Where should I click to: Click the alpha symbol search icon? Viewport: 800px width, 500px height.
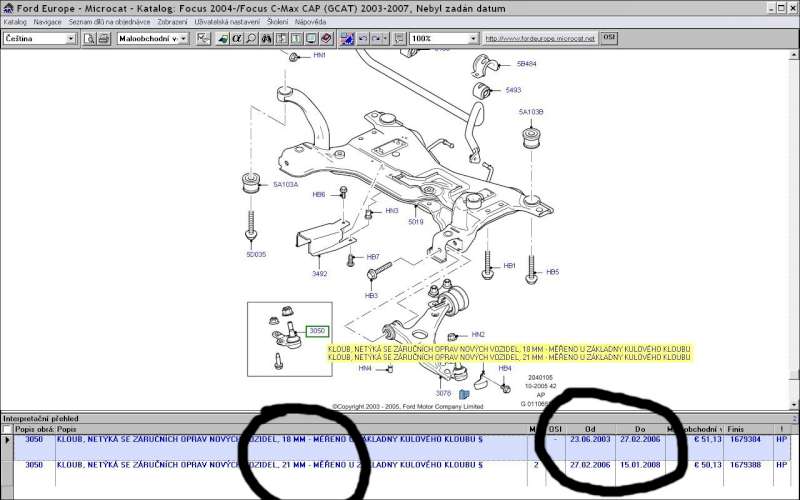click(237, 38)
